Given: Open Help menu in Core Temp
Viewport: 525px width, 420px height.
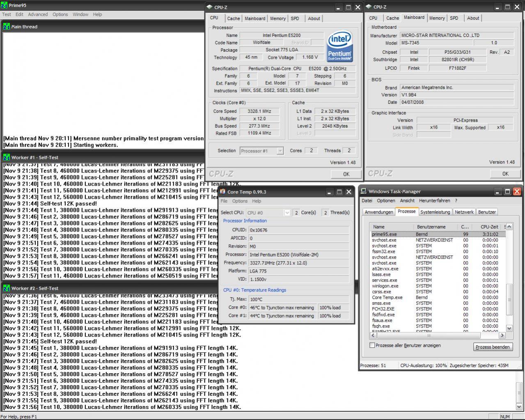Looking at the screenshot, I should [257, 201].
